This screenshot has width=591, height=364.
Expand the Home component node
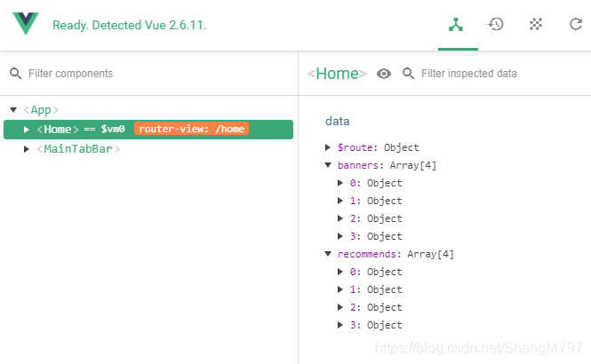pos(27,130)
